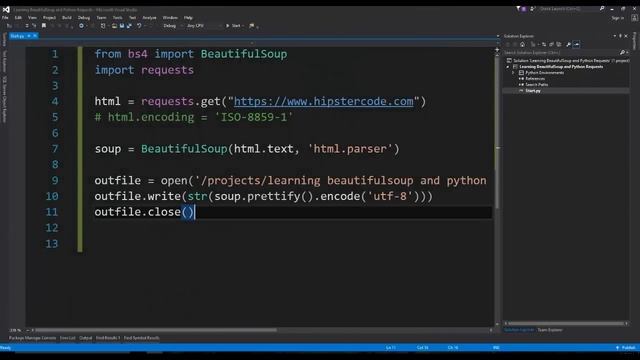This screenshot has width=640, height=360.
Task: Open the Analyze menu
Action: pos(149,18)
